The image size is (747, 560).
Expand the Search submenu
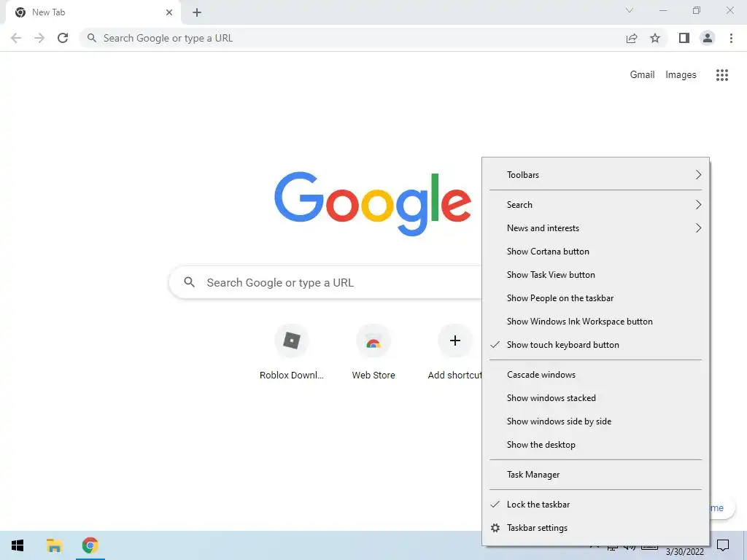(595, 205)
